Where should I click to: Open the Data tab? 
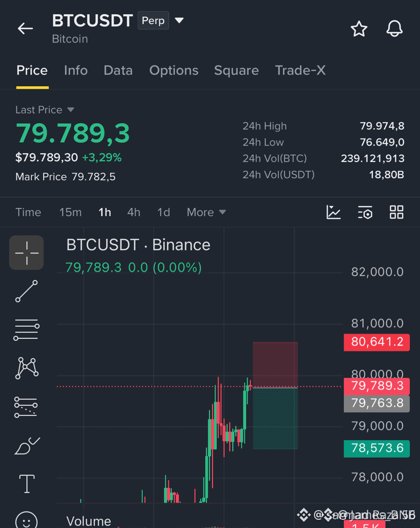click(x=118, y=71)
